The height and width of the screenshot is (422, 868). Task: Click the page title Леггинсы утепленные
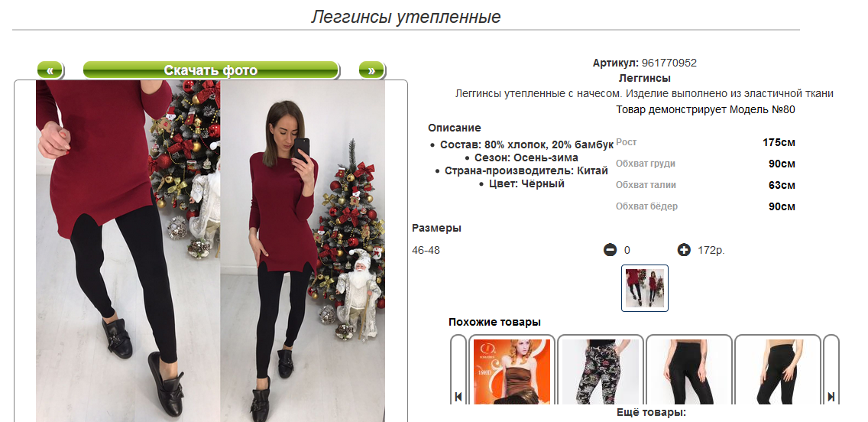pyautogui.click(x=406, y=17)
